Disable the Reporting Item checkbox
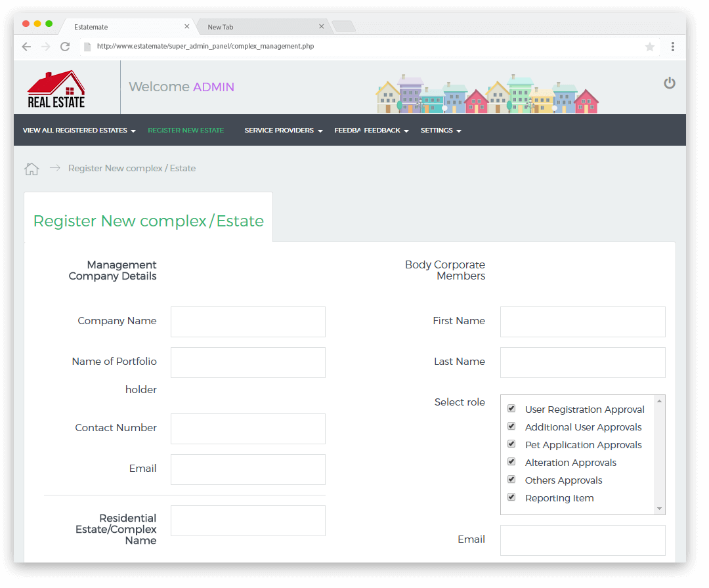The image size is (709, 588). coord(511,497)
